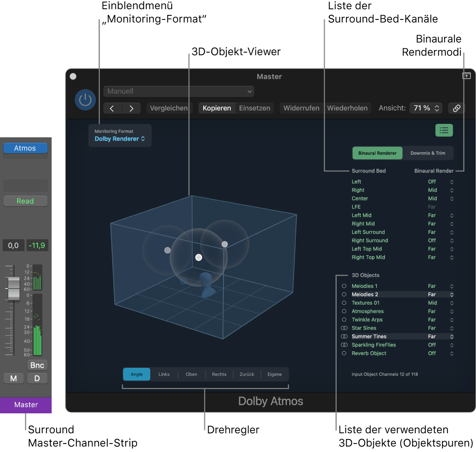
Task: Click the link chain icon
Action: coord(457,108)
